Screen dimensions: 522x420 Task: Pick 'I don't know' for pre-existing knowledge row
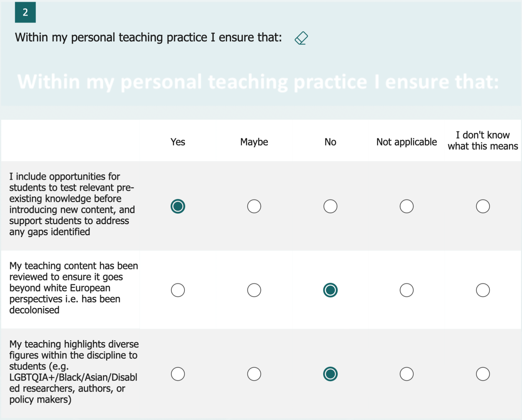[483, 206]
